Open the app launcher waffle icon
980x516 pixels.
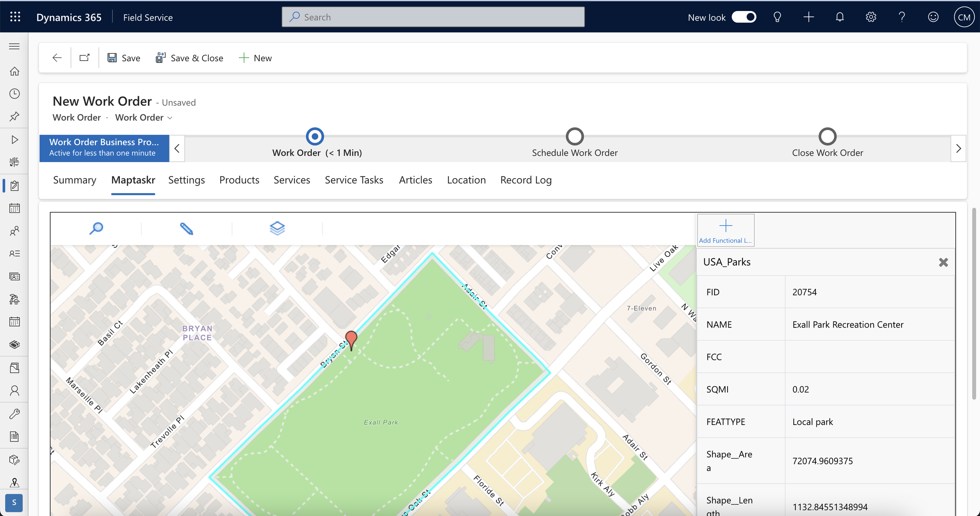[15, 17]
